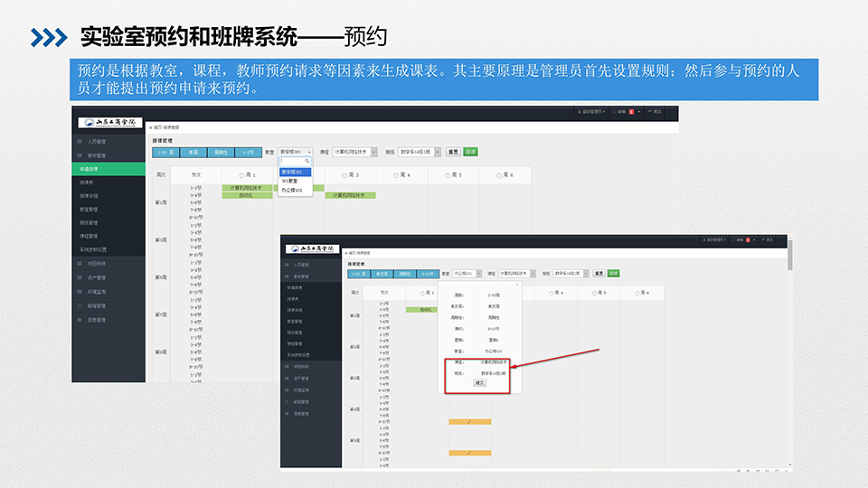Image resolution: width=868 pixels, height=488 pixels.
Task: Choose 办公楼101 from the classroom dropdown list
Action: pyautogui.click(x=292, y=191)
